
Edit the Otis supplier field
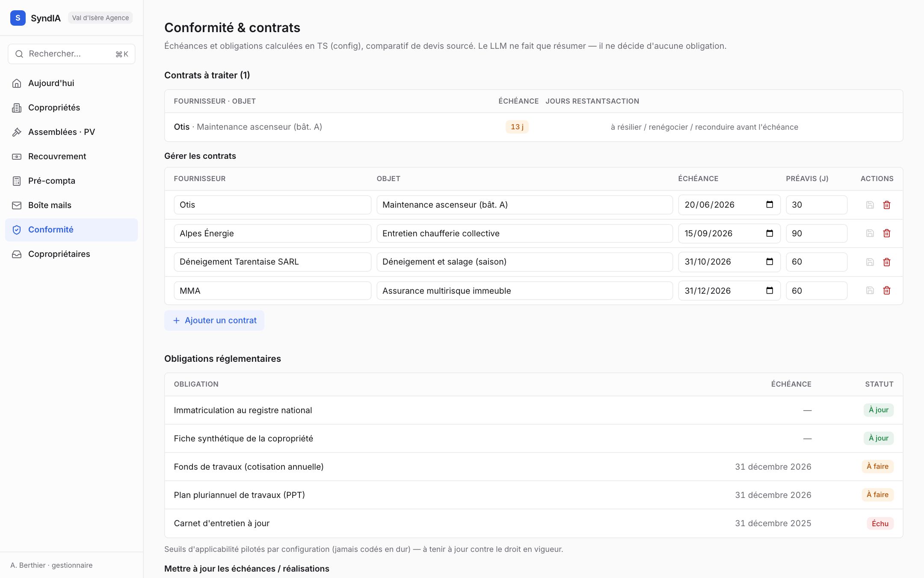[272, 205]
